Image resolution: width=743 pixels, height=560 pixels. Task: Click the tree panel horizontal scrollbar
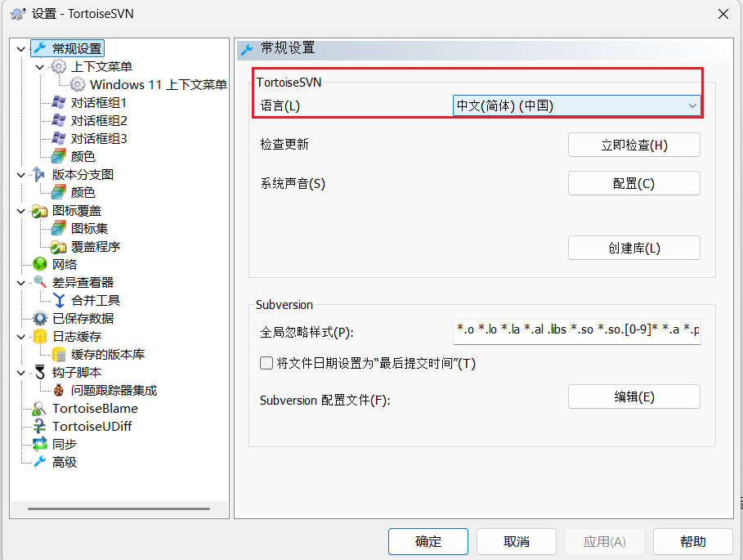(119, 508)
